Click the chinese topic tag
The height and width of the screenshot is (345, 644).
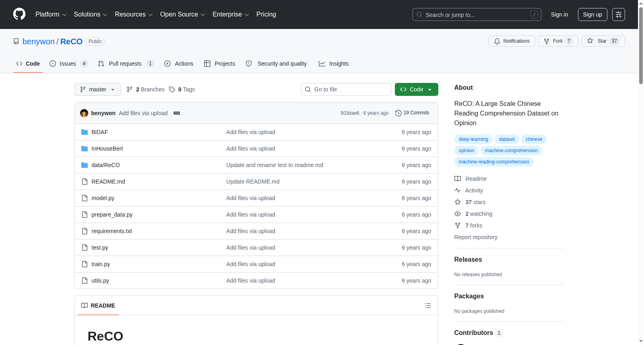534,139
